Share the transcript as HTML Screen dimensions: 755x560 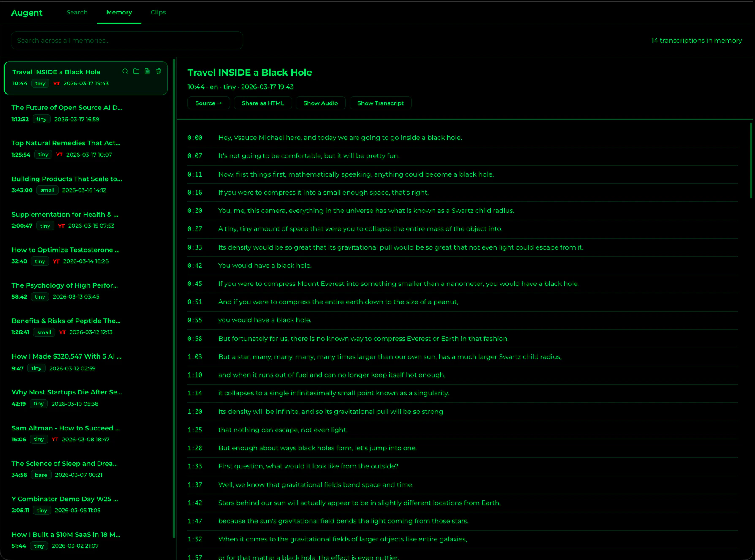point(263,103)
